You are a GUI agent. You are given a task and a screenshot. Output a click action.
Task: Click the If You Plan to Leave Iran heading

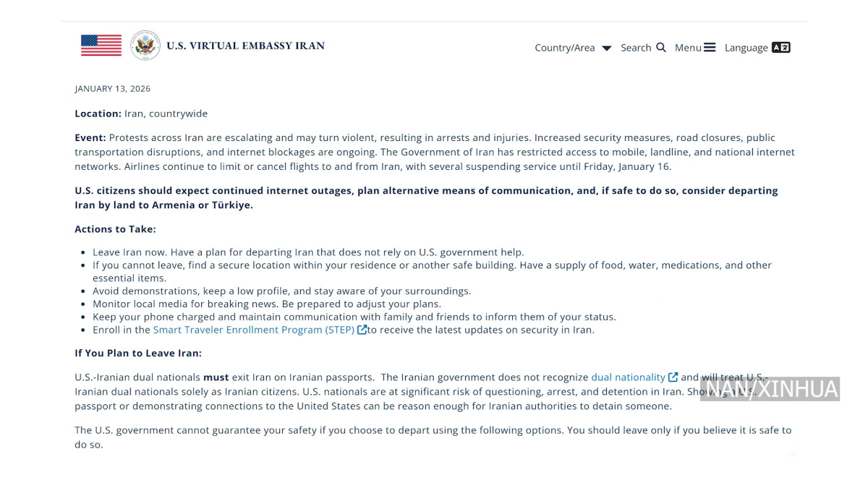tap(138, 354)
